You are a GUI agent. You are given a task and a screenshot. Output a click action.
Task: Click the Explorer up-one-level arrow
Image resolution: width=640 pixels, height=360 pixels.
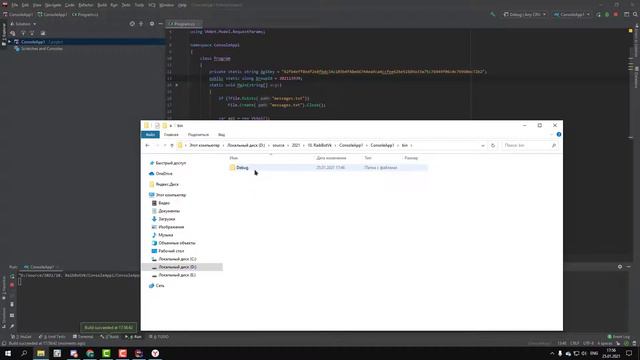point(172,145)
